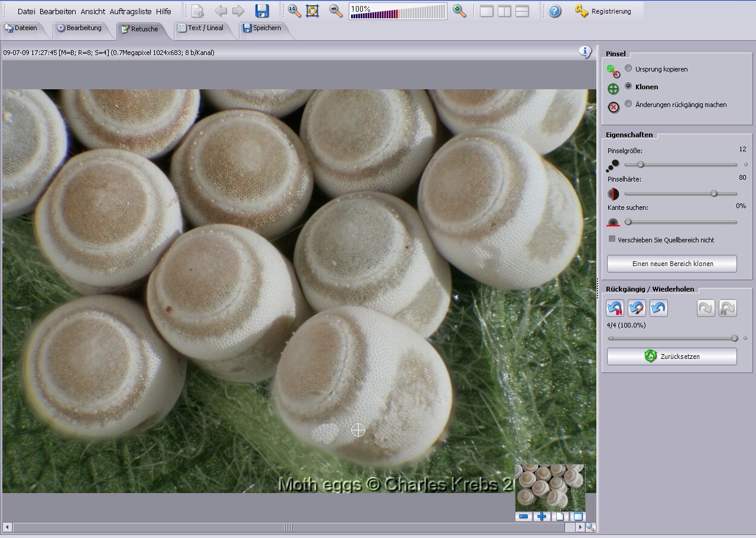Enable 'Verschieben Sie Quellbereich nicht' checkbox
This screenshot has height=538, width=756.
612,239
